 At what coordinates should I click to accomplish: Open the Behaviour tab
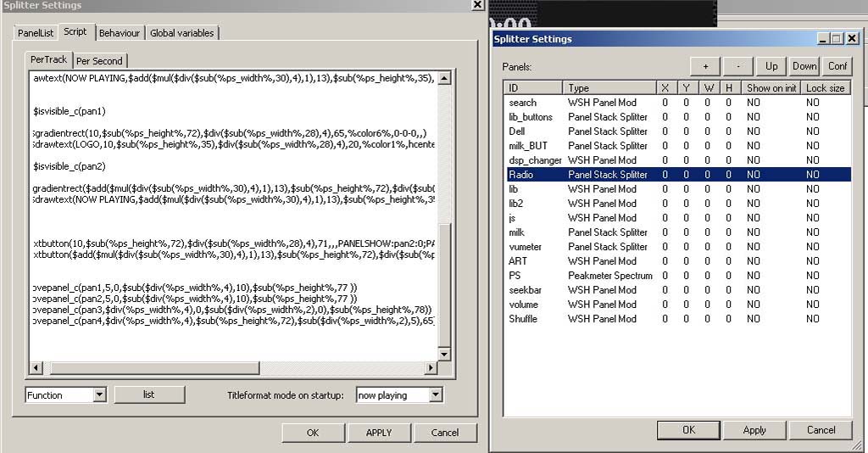coord(120,33)
